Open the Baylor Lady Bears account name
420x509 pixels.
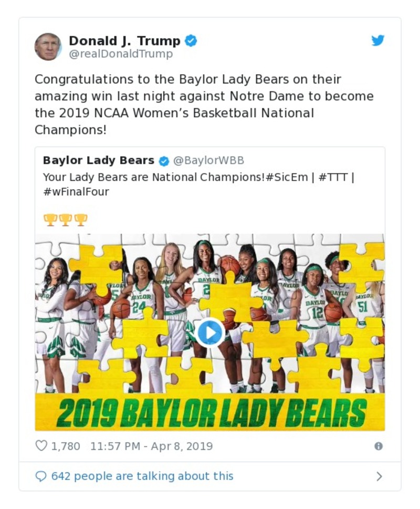pyautogui.click(x=99, y=160)
